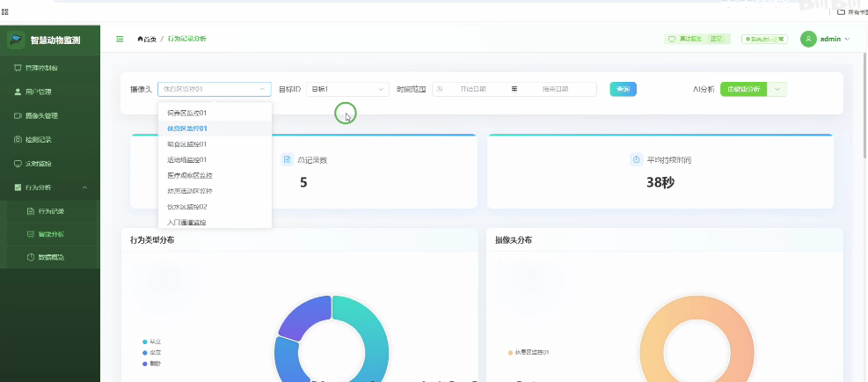Click the purple segment of behavior donut
This screenshot has width=868, height=382.
[309, 317]
